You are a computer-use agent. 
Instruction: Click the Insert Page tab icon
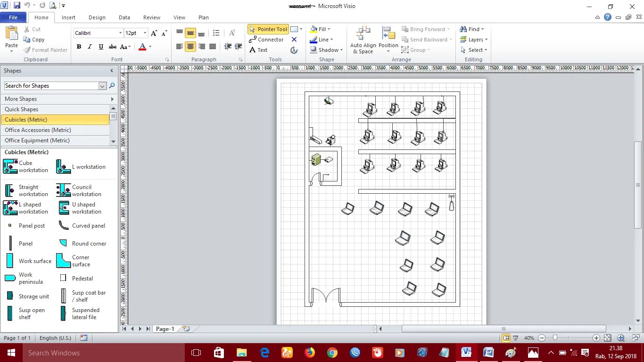pyautogui.click(x=186, y=329)
